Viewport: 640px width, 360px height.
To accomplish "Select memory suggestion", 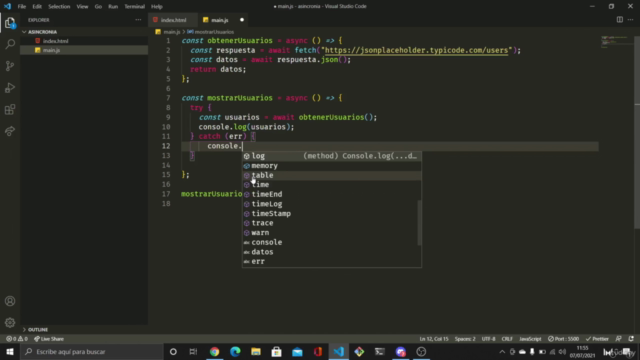I will pos(331,166).
